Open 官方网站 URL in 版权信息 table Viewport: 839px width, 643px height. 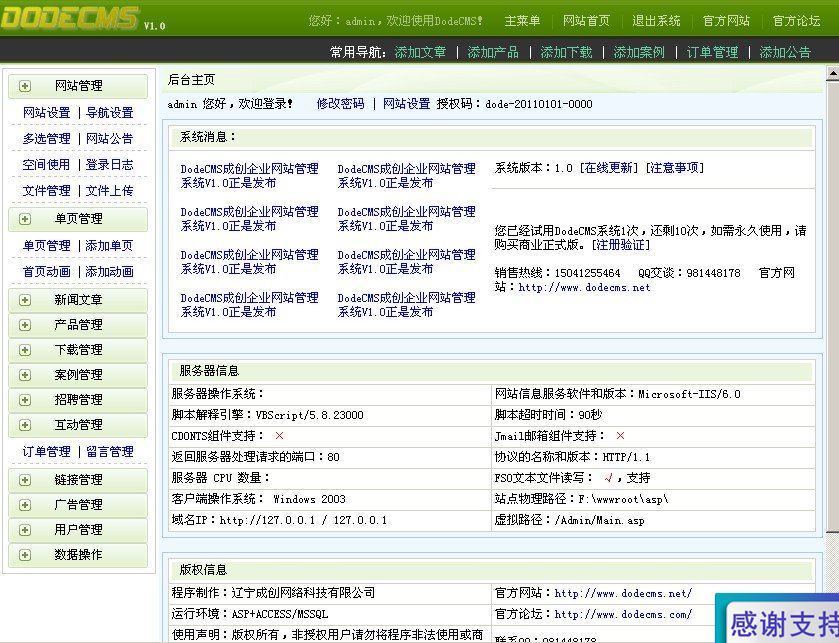coord(623,593)
